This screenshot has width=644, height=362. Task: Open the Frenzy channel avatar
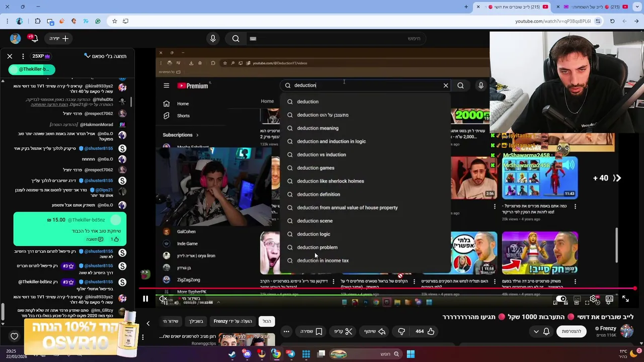click(x=627, y=331)
